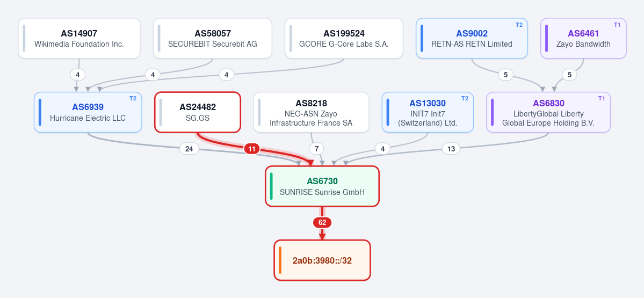Click the 2a0b:3980::/32 prefix node

point(322,260)
